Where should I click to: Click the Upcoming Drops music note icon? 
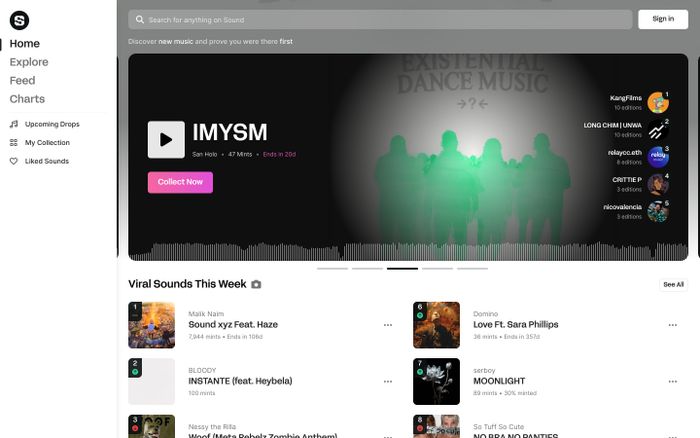(14, 125)
